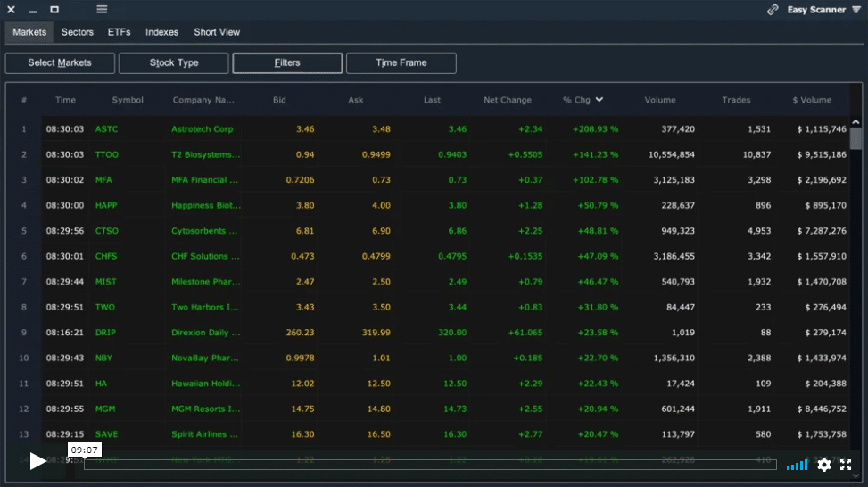Adjust the video volume bars
868x487 pixels.
tap(798, 465)
